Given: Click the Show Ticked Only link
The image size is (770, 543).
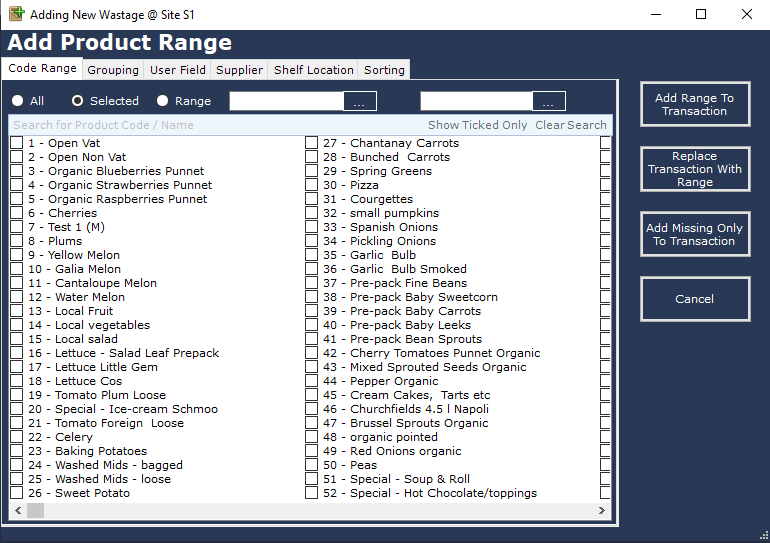Looking at the screenshot, I should point(477,125).
